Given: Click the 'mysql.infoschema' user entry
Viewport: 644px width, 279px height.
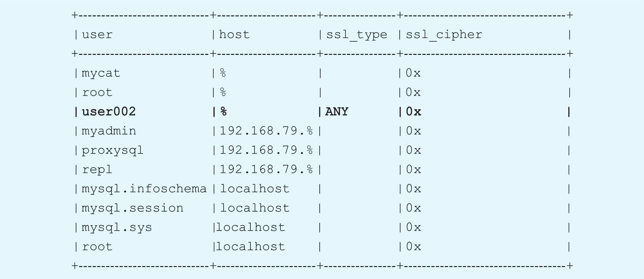Looking at the screenshot, I should (144, 189).
